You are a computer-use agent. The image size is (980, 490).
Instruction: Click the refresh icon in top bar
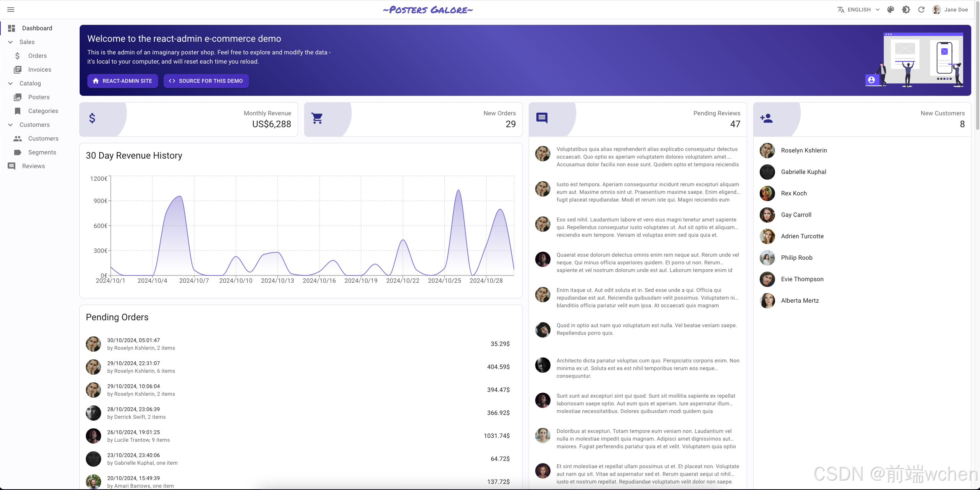click(921, 10)
